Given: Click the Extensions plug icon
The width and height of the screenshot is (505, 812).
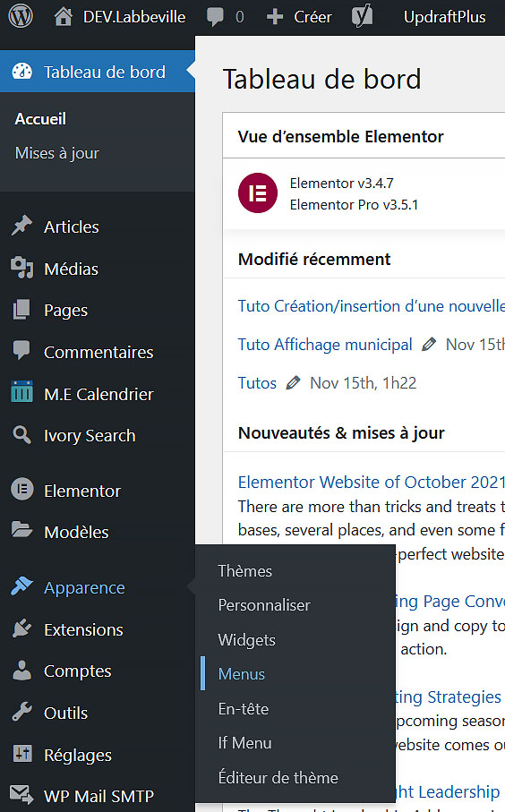Looking at the screenshot, I should tap(21, 628).
